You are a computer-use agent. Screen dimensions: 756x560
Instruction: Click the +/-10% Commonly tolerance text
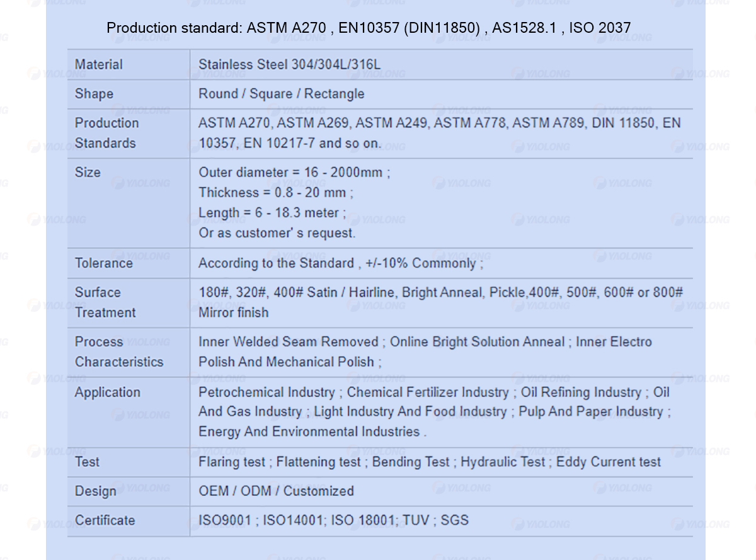[424, 263]
